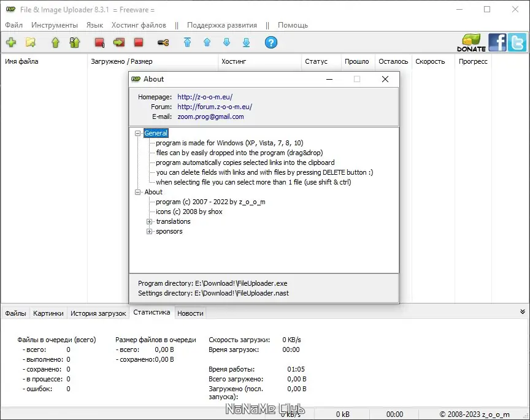This screenshot has width=530, height=420.
Task: Select 'files can by easily dropped' row
Action: pos(239,153)
